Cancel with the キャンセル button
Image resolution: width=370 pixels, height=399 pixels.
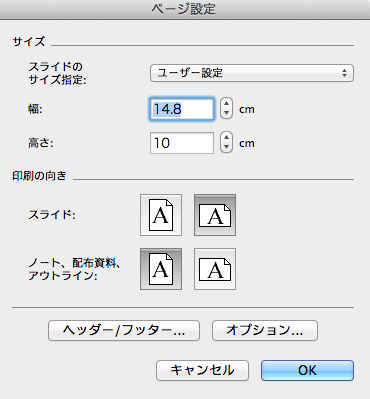click(202, 370)
